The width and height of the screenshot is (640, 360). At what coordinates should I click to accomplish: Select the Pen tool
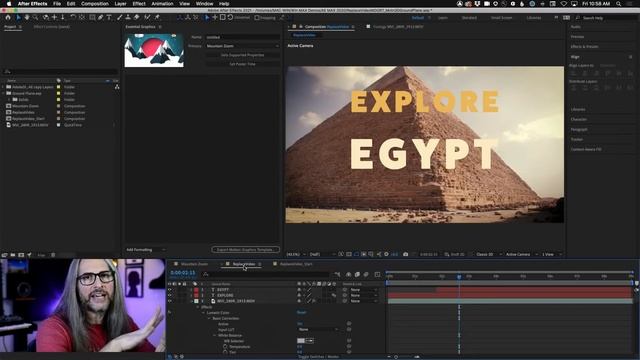click(100, 18)
